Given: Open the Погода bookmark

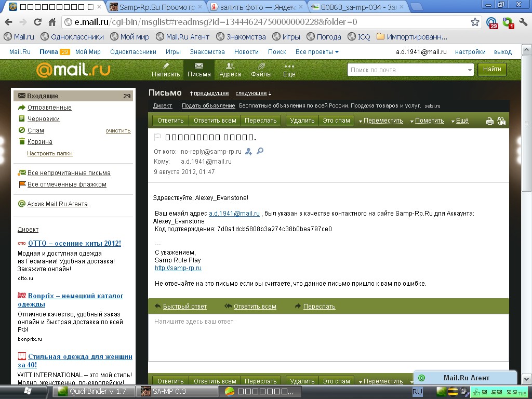Looking at the screenshot, I should (x=324, y=37).
